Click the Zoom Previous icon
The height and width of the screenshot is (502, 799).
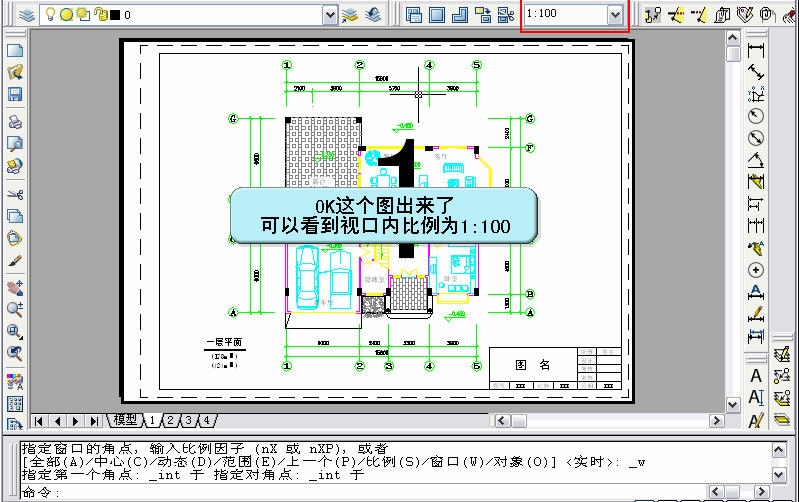15,353
